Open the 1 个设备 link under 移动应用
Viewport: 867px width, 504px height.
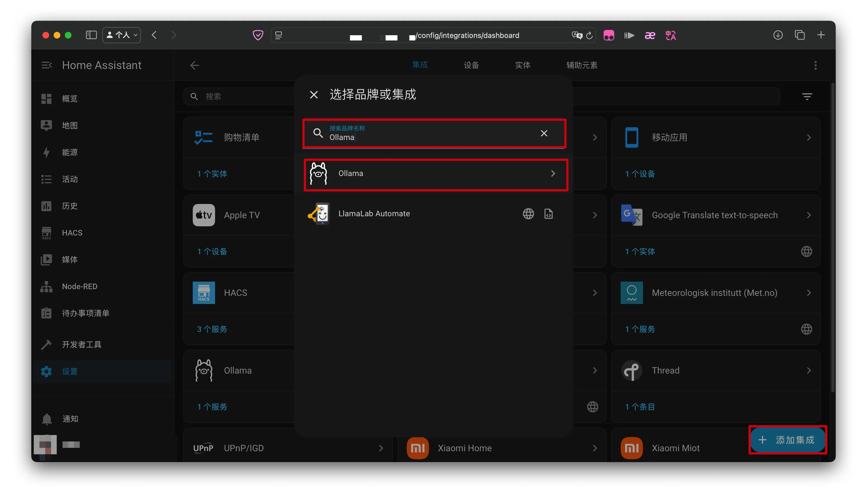[640, 174]
